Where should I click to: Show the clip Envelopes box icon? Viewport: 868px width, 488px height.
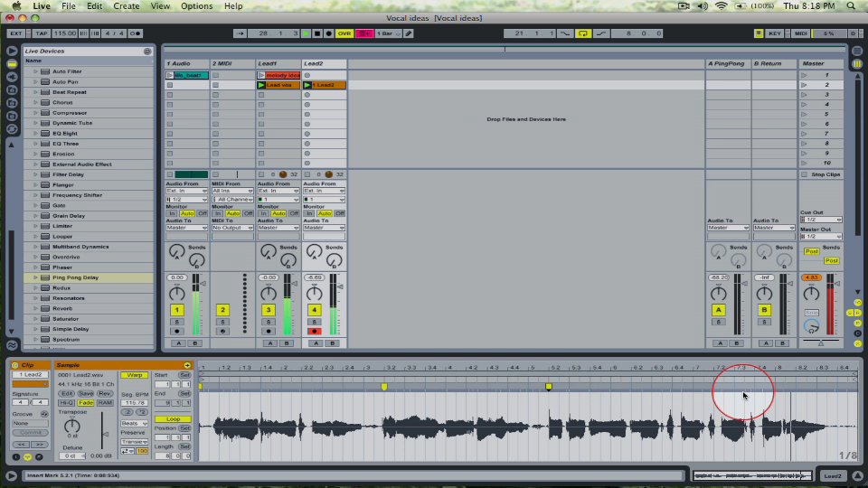tap(39, 457)
